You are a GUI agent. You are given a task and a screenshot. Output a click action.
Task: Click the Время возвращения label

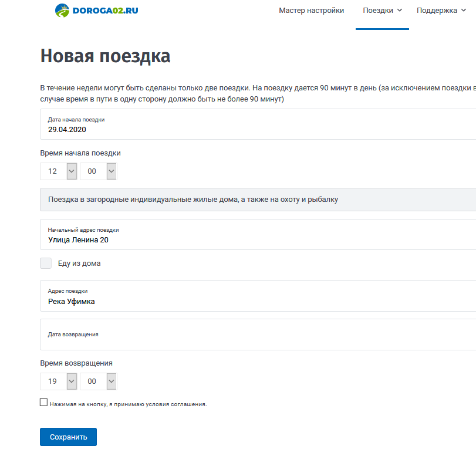coord(76,363)
